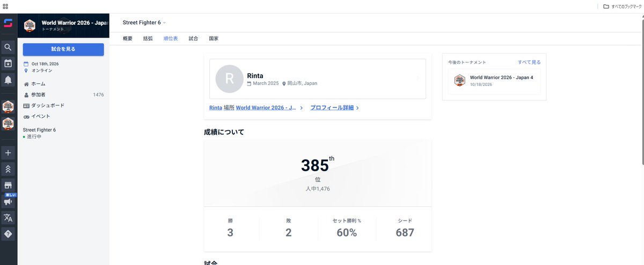
Task: Open the megaphone announcements icon
Action: pos(8,202)
